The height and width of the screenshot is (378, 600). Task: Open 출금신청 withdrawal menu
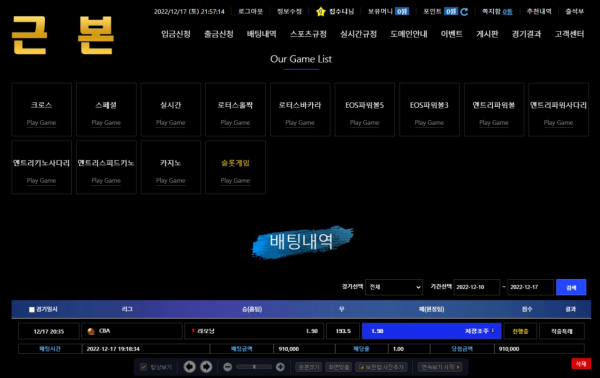coord(218,34)
